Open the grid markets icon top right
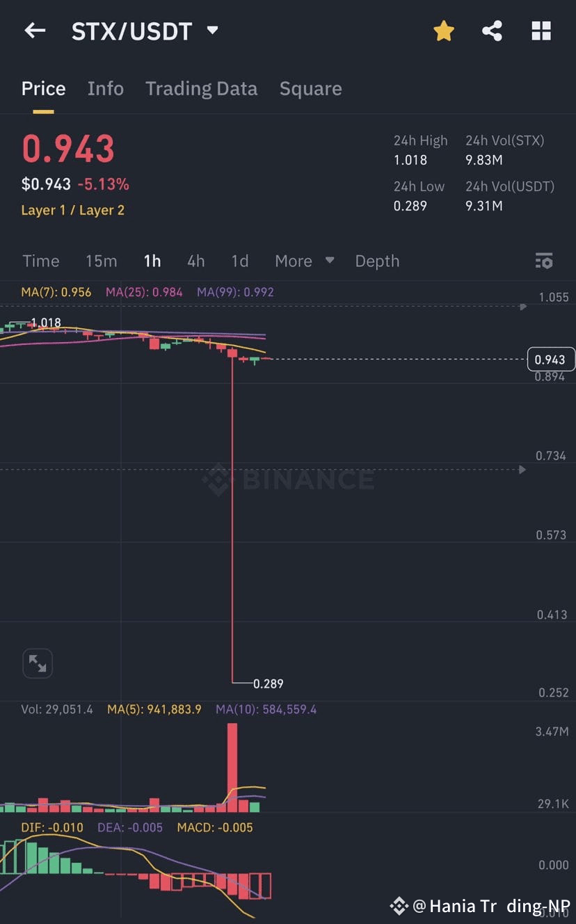The height and width of the screenshot is (924, 576). coord(541,31)
